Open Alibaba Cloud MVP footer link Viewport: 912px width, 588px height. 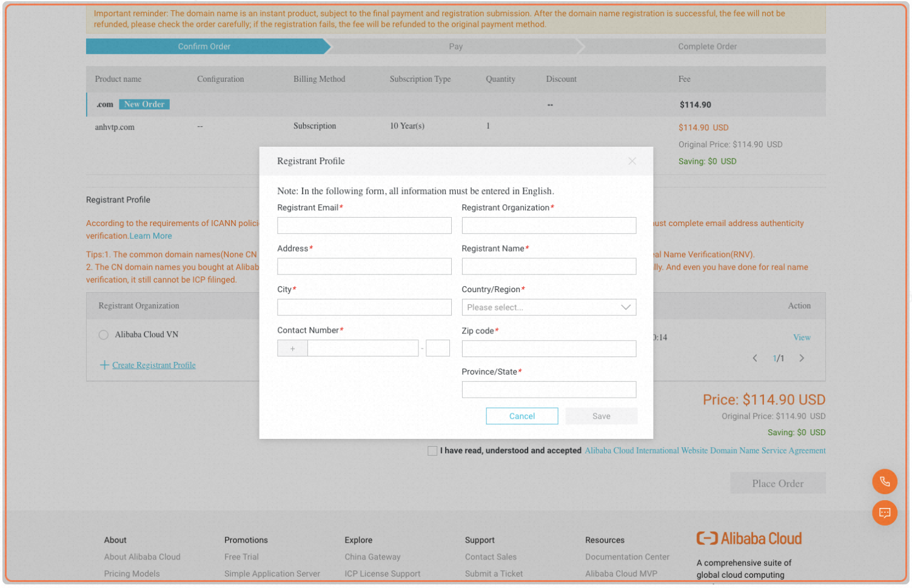click(622, 574)
